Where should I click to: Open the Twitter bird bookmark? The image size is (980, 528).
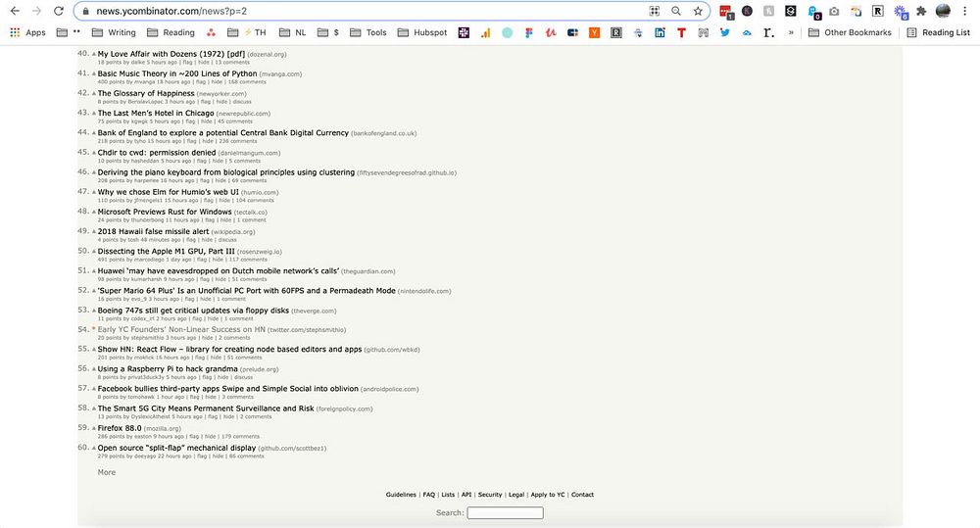725,32
